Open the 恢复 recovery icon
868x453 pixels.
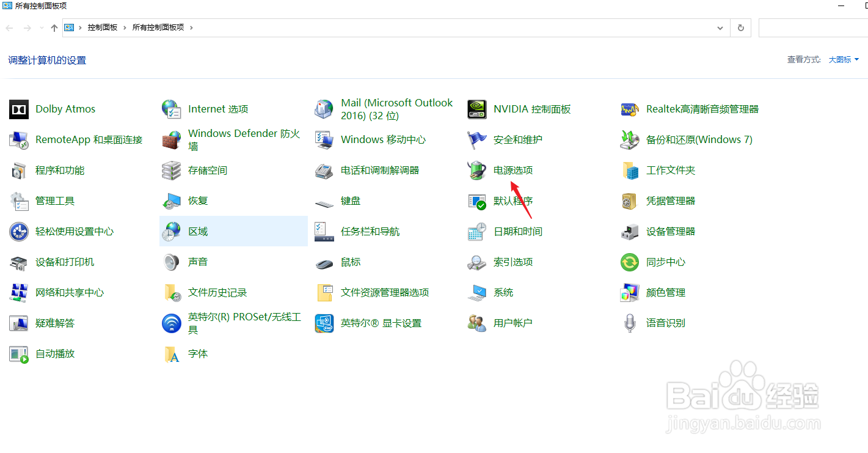(x=172, y=201)
